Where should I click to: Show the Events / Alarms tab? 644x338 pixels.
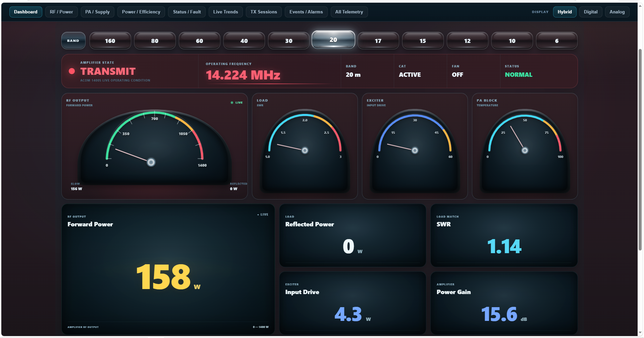coord(306,12)
